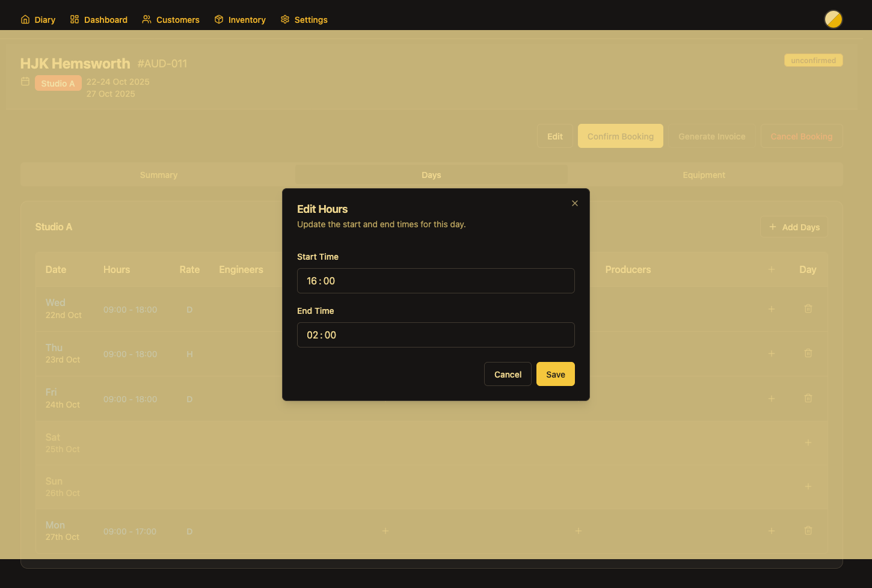This screenshot has width=872, height=588.
Task: Click the End Time input field
Action: [x=435, y=335]
